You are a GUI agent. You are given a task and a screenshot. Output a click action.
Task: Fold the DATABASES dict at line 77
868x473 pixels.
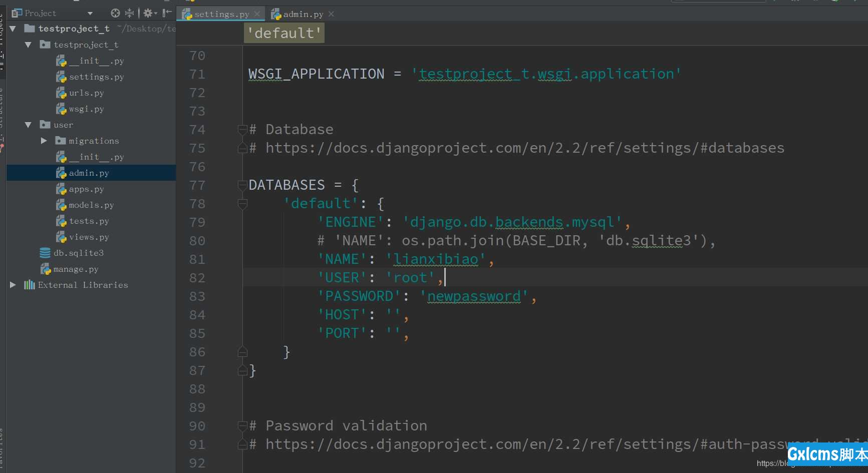coord(242,185)
